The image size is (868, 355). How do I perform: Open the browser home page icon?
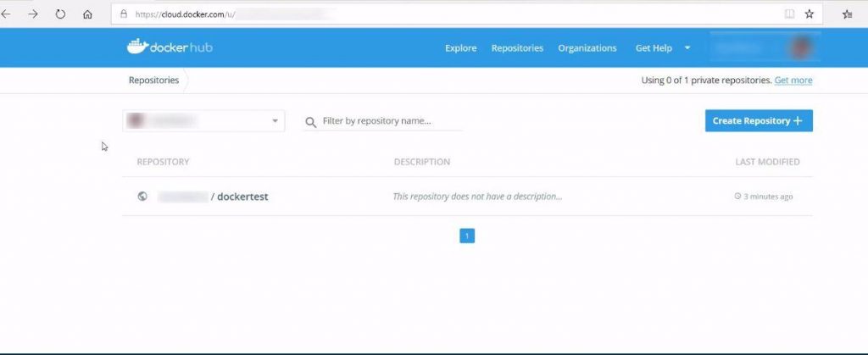click(x=87, y=14)
